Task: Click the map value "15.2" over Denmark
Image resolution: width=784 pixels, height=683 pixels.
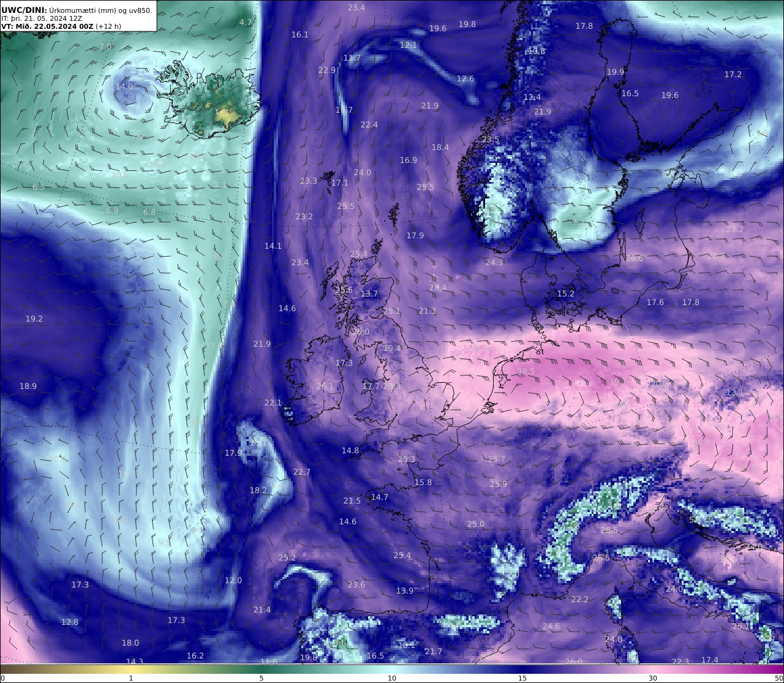Action: [566, 294]
